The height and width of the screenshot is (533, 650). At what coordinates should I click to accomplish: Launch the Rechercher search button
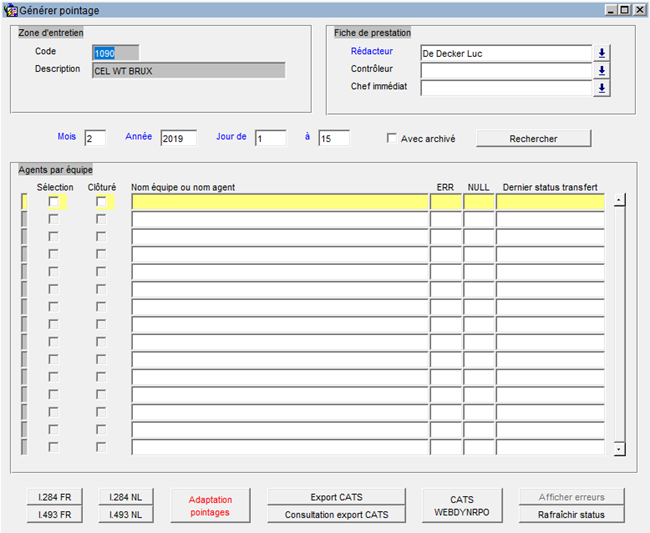(x=534, y=138)
